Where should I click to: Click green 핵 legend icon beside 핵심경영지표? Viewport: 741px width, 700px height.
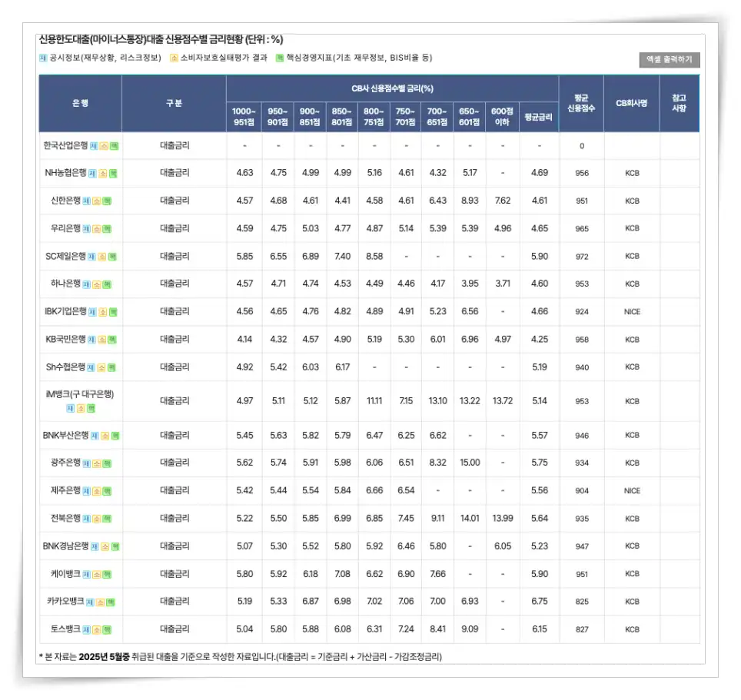280,58
